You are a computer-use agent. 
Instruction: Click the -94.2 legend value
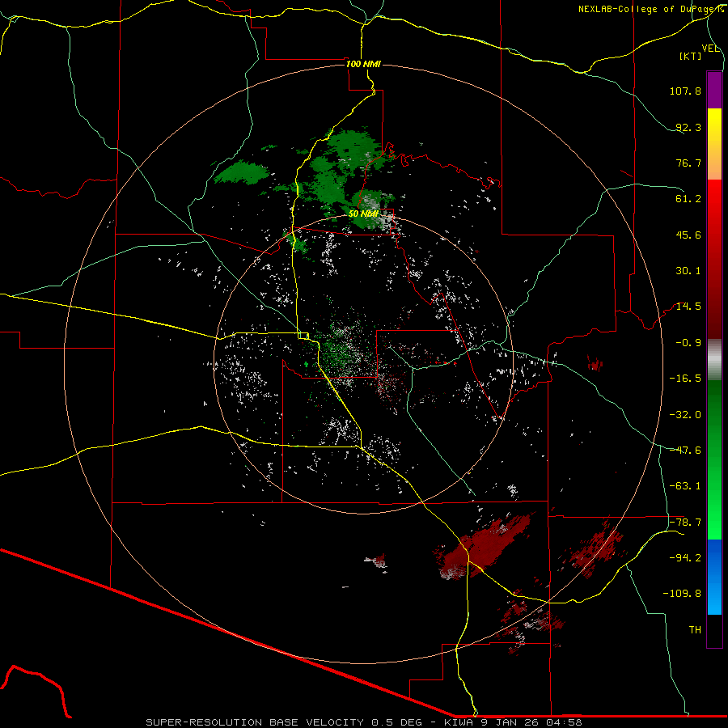click(x=685, y=557)
